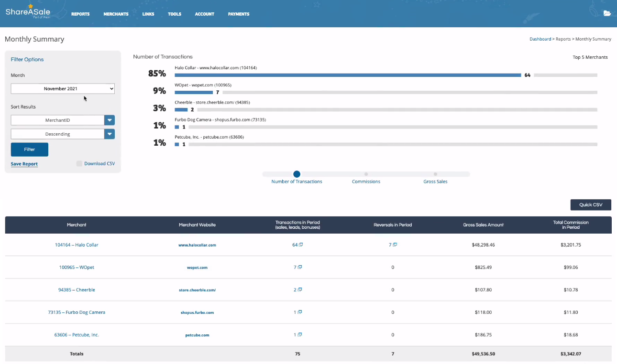Click the $3,201.75 commission value
617x364 pixels.
point(571,245)
